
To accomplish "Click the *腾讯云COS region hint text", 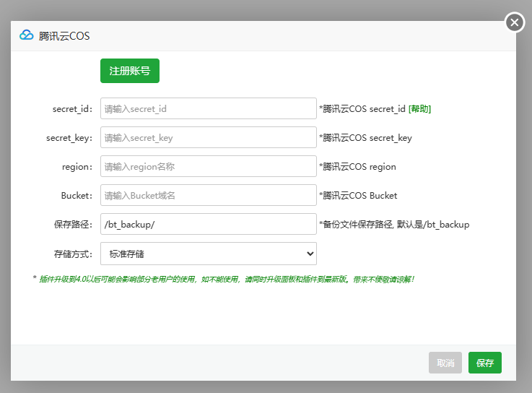I will [357, 167].
